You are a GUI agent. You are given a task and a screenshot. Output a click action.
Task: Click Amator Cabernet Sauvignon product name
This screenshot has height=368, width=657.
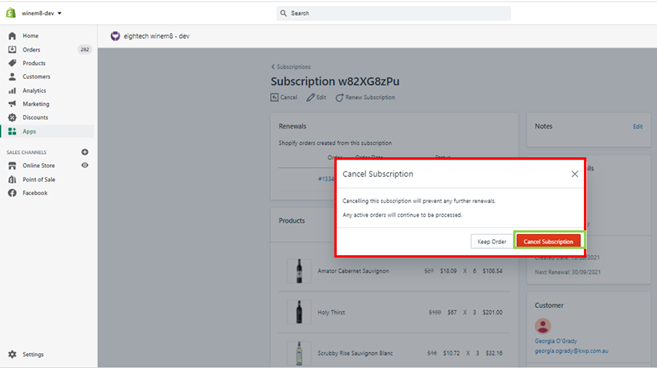(x=353, y=271)
